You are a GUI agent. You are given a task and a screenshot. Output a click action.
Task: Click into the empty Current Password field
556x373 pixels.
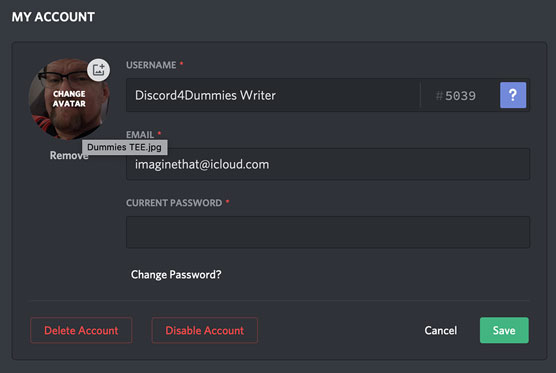(x=328, y=232)
